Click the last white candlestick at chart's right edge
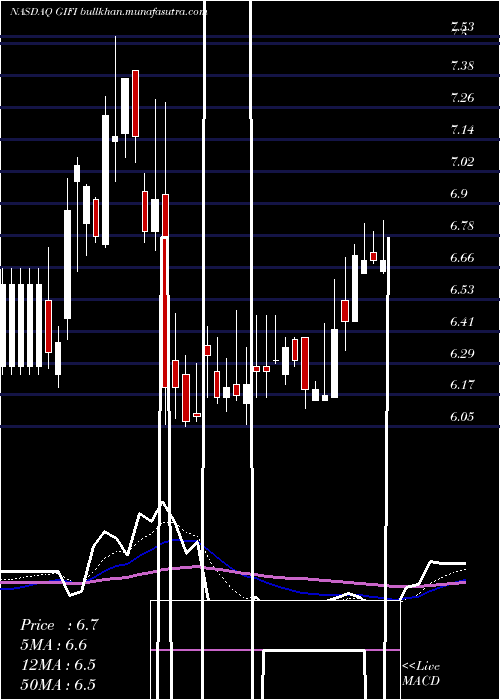Viewport: 500px width, 700px height. tap(383, 266)
